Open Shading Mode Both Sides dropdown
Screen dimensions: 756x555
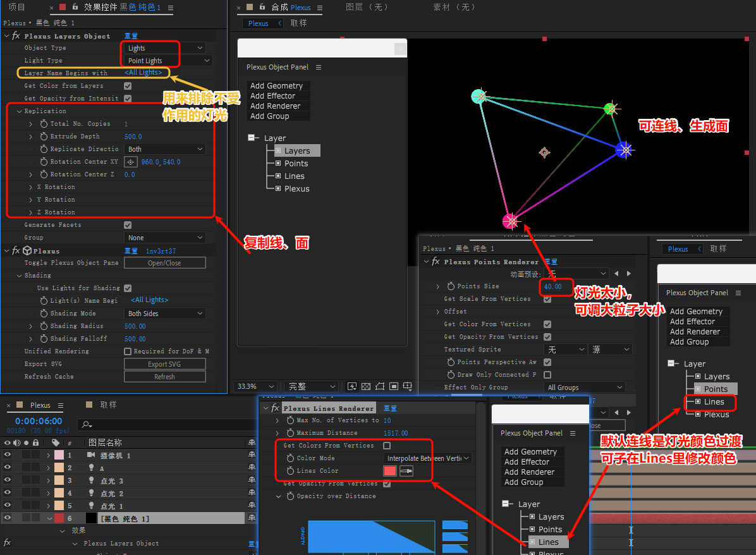click(165, 314)
